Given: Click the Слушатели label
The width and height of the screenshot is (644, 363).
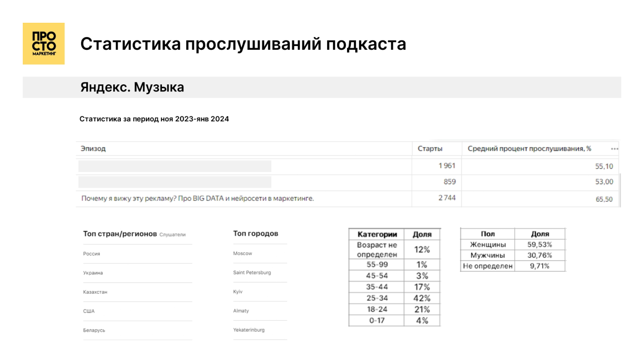Looking at the screenshot, I should 172,235.
